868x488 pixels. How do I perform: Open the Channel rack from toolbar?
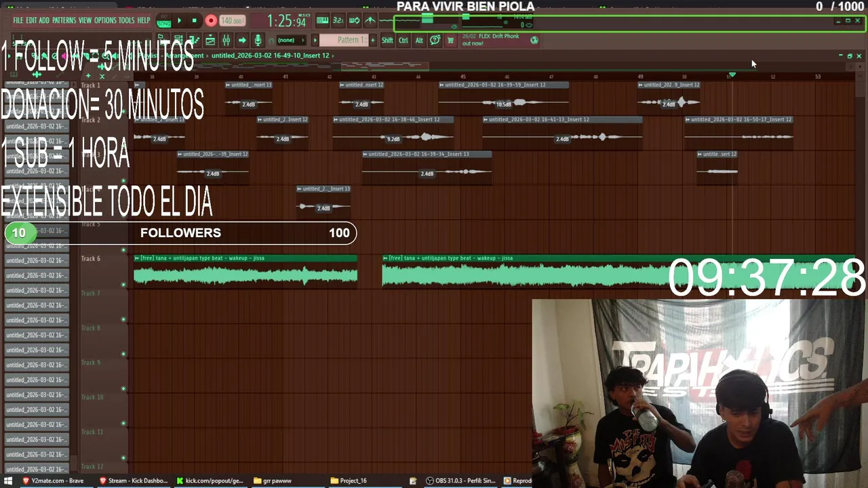click(178, 40)
